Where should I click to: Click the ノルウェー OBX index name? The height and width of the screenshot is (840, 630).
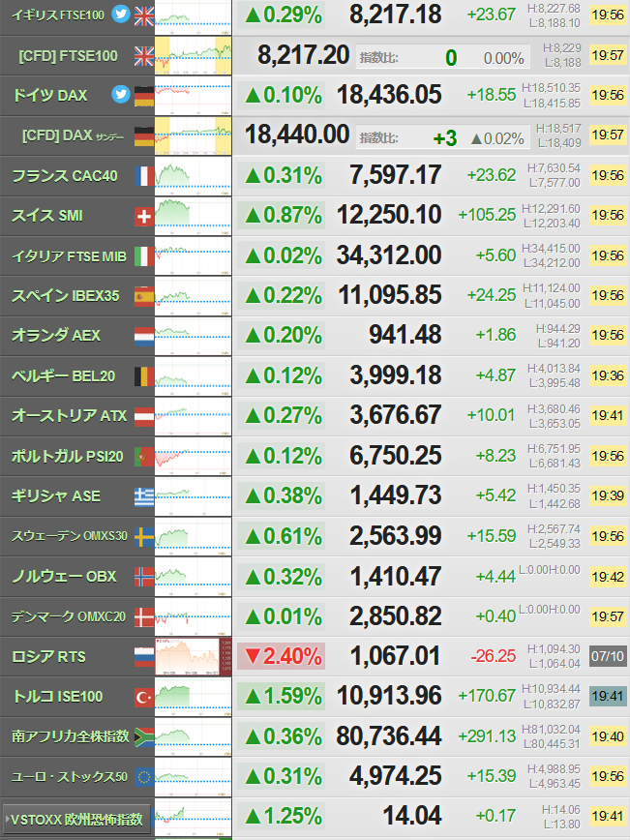pyautogui.click(x=64, y=577)
